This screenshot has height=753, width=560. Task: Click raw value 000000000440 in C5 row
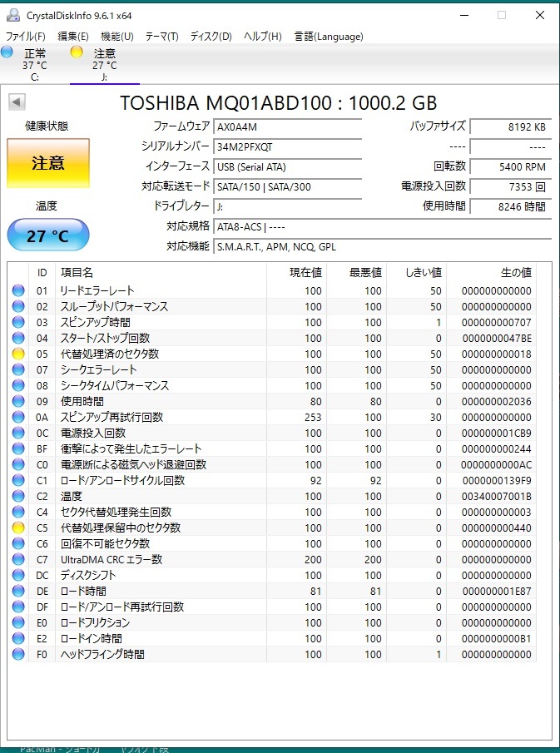click(497, 528)
